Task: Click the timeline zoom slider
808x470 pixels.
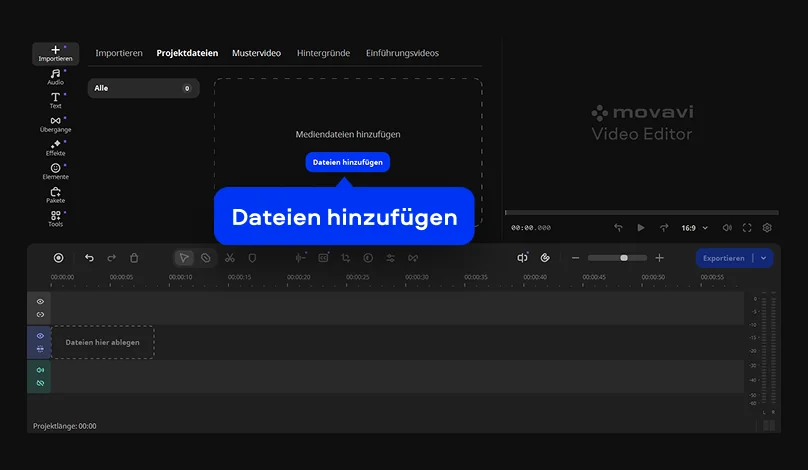Action: click(x=623, y=258)
